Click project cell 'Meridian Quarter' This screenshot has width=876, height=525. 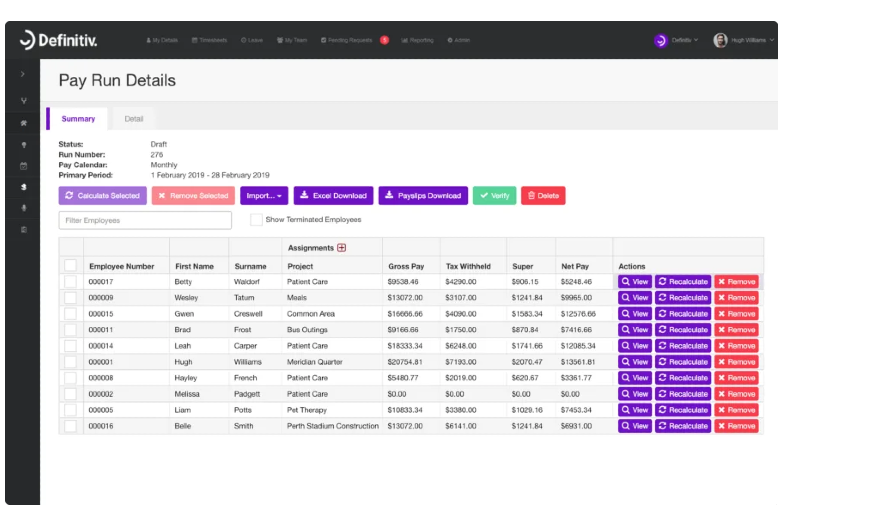(x=315, y=362)
